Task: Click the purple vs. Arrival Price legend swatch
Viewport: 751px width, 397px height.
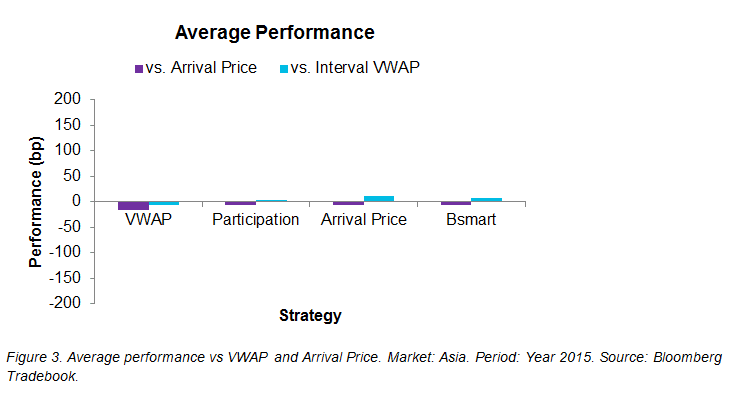Action: click(139, 69)
